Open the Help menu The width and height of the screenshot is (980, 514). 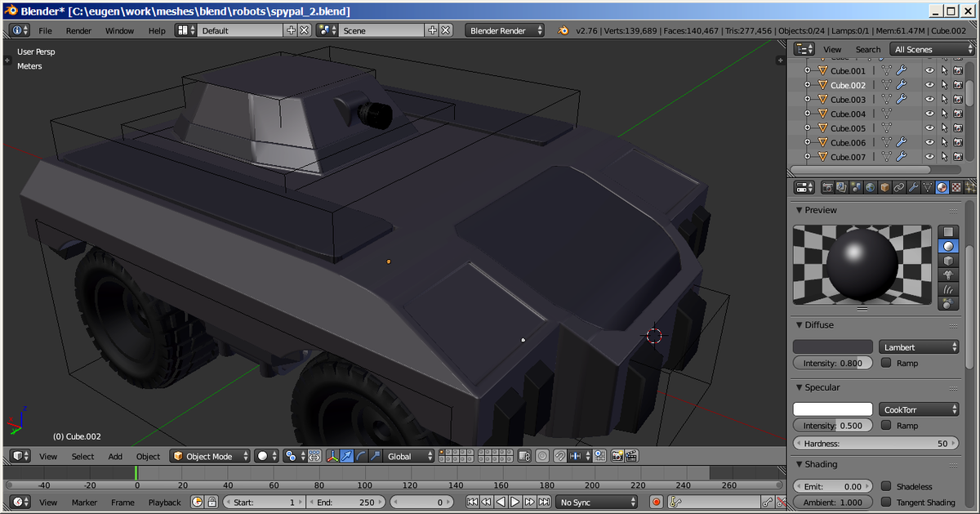point(157,30)
